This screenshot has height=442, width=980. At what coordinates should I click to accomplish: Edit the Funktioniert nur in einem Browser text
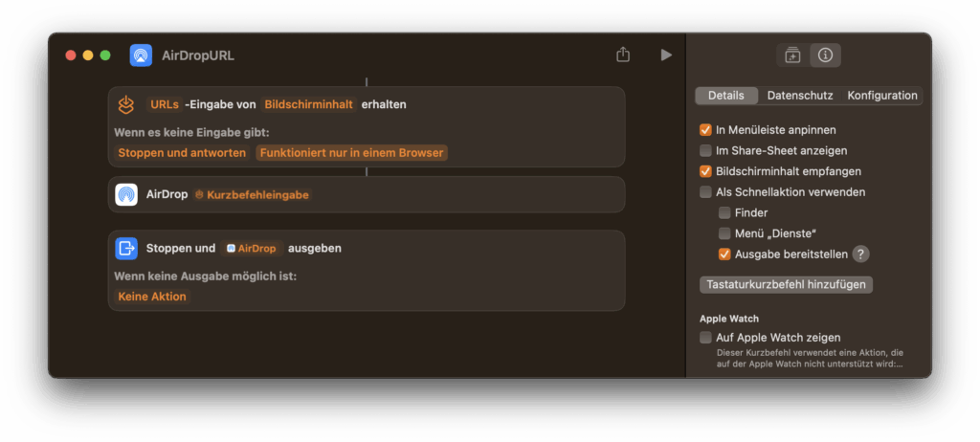pyautogui.click(x=352, y=152)
